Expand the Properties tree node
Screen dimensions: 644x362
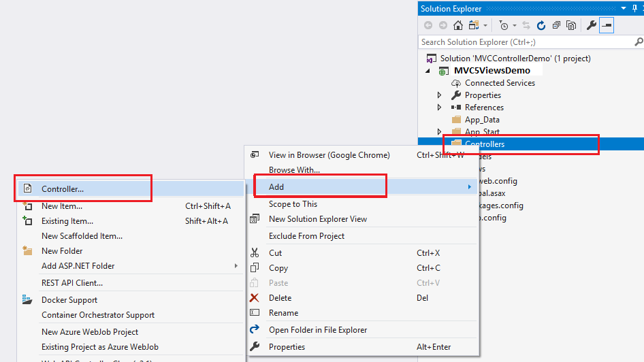coord(439,95)
